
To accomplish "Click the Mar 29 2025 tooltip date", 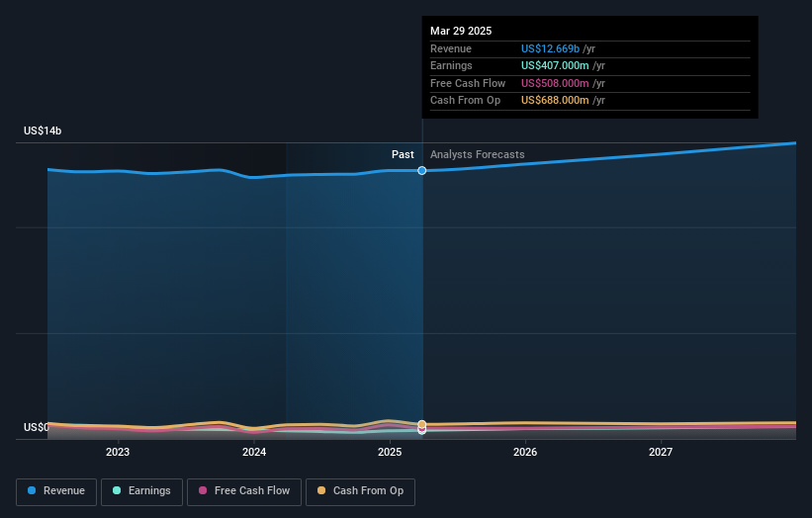I will coord(461,31).
